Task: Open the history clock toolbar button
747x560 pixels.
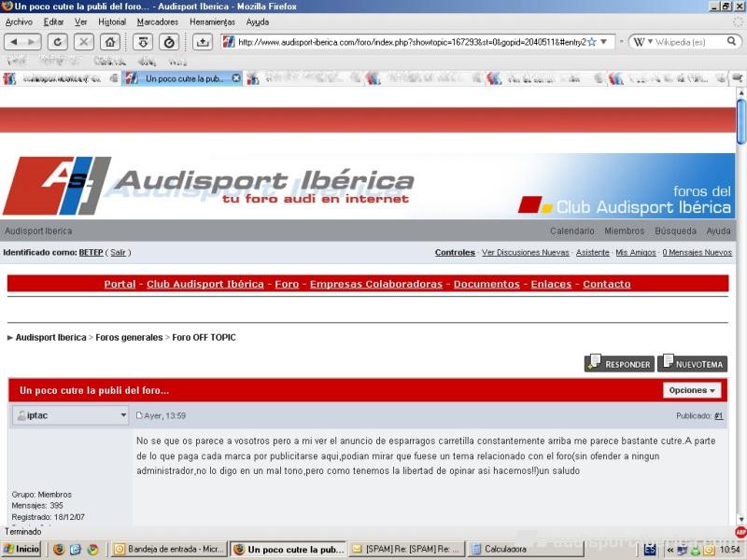Action: [169, 42]
